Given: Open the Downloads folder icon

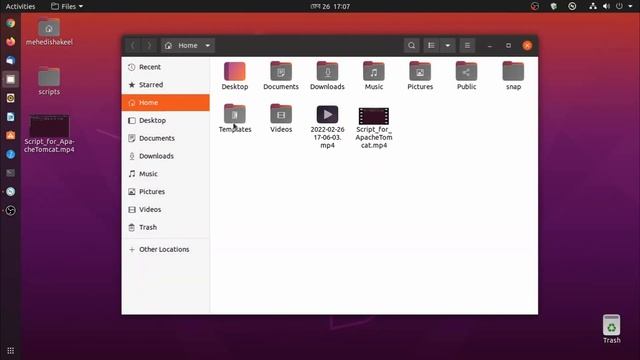Looking at the screenshot, I should [327, 72].
